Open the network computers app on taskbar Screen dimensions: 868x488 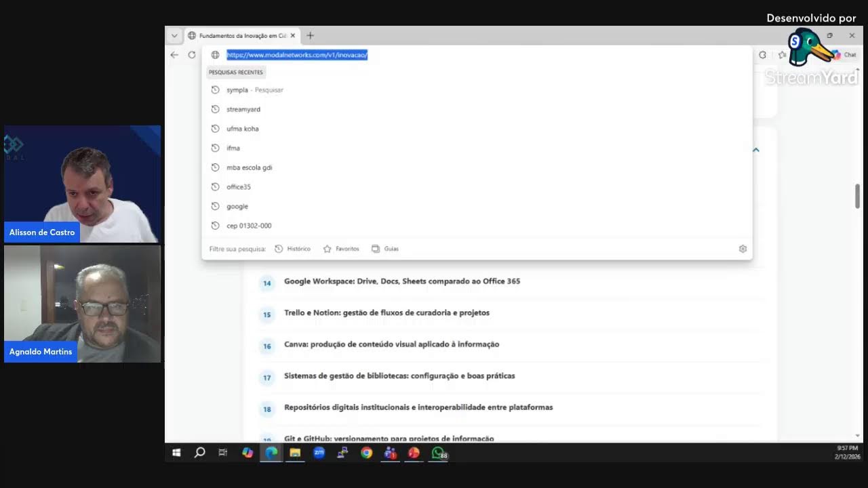(342, 453)
